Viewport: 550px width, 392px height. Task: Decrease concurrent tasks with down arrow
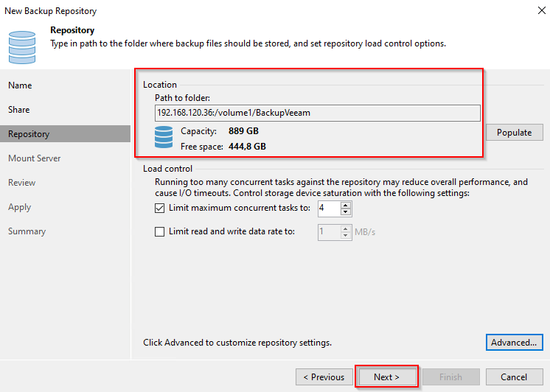(346, 212)
